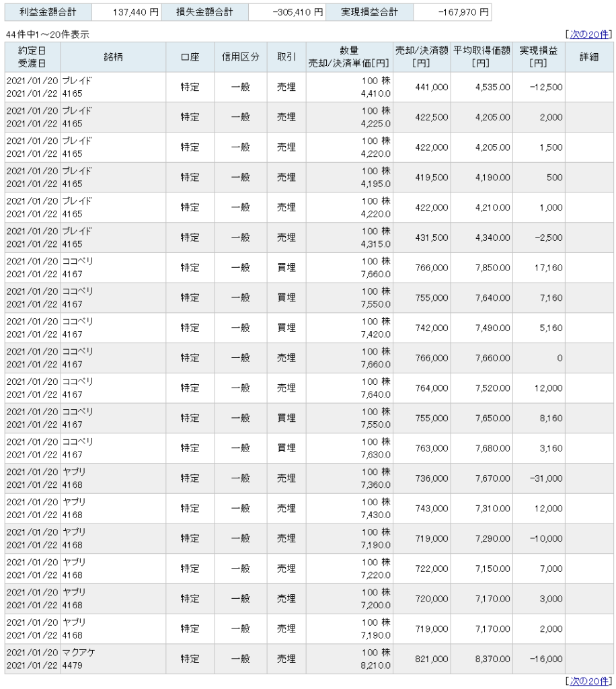Select the 422,500 sale amount cell
The height and width of the screenshot is (689, 616).
[422, 117]
